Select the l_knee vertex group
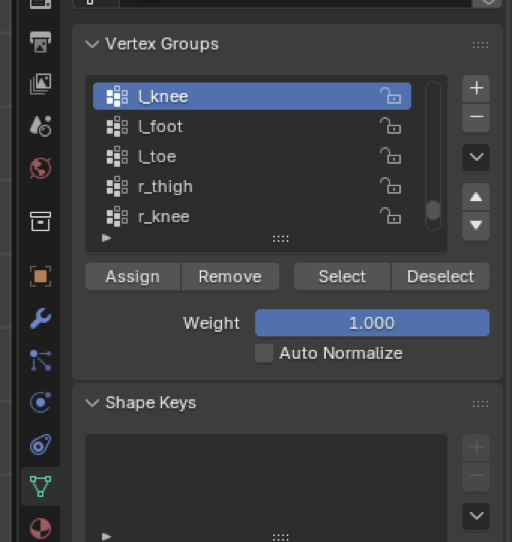512x542 pixels. [252, 96]
